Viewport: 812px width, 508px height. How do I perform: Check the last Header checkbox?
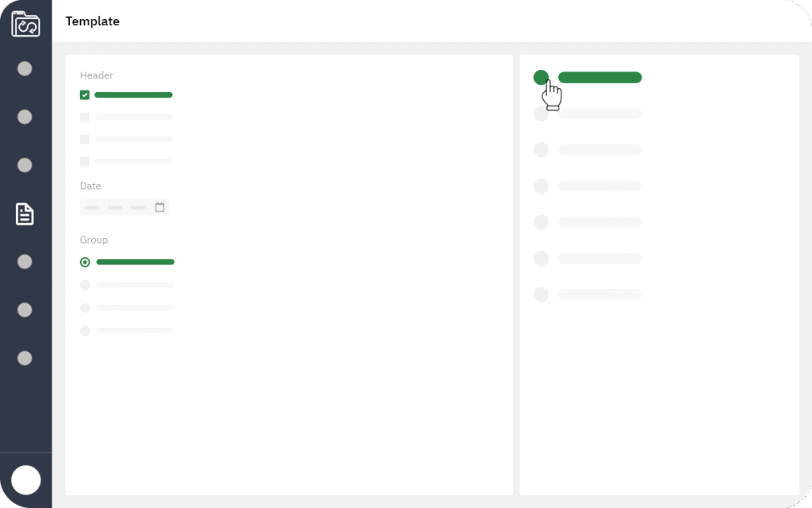(x=85, y=162)
